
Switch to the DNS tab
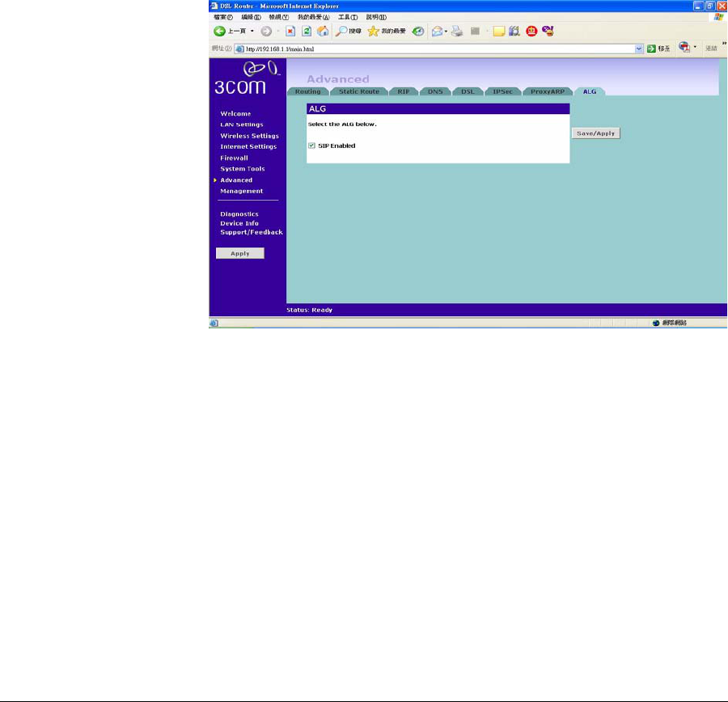click(435, 91)
